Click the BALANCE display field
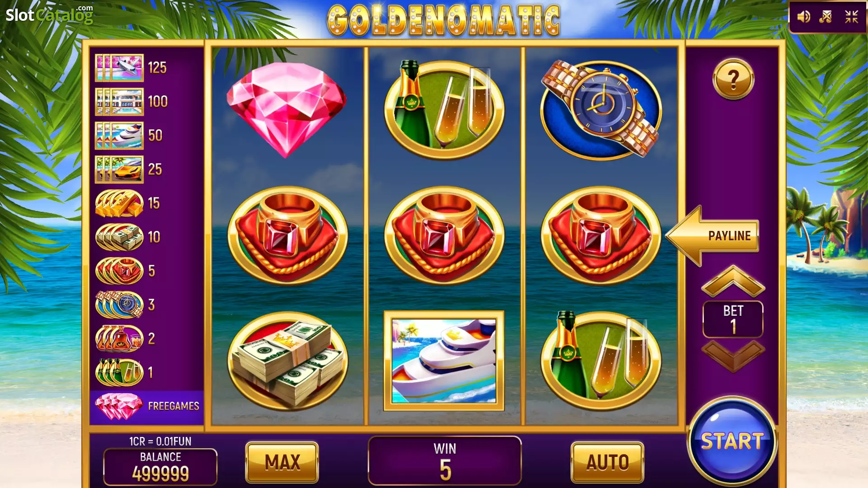868x488 pixels. 160,467
